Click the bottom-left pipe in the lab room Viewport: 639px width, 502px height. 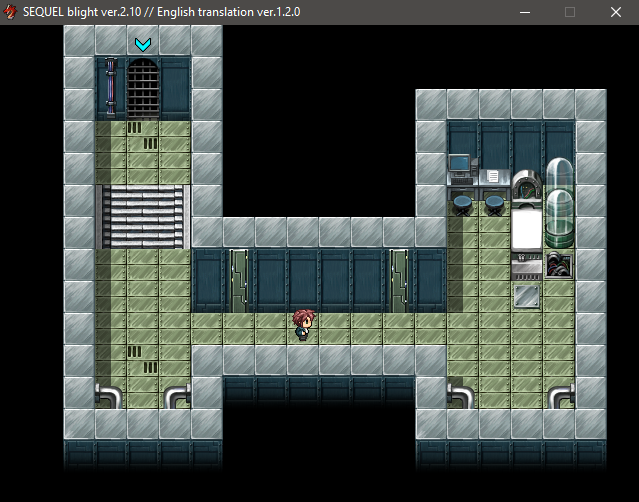coord(461,396)
